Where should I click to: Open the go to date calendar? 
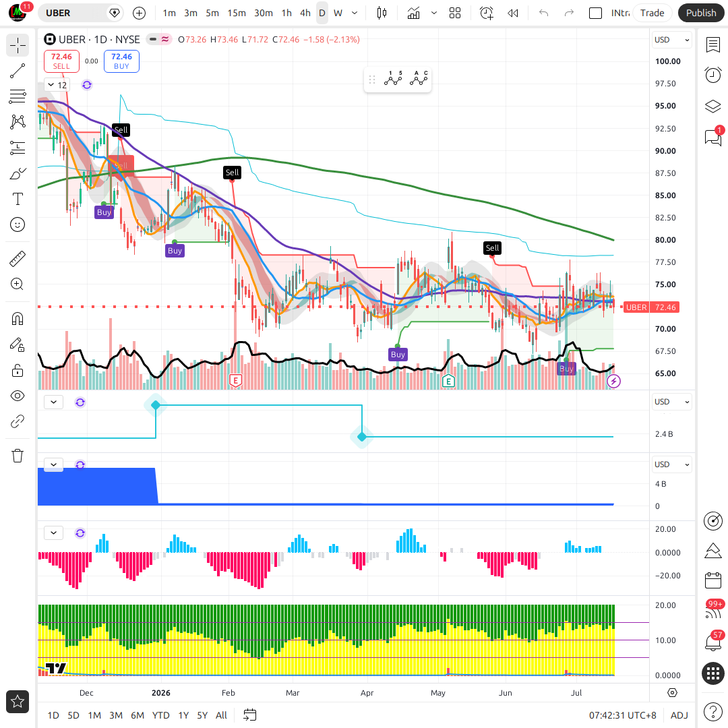click(x=250, y=715)
